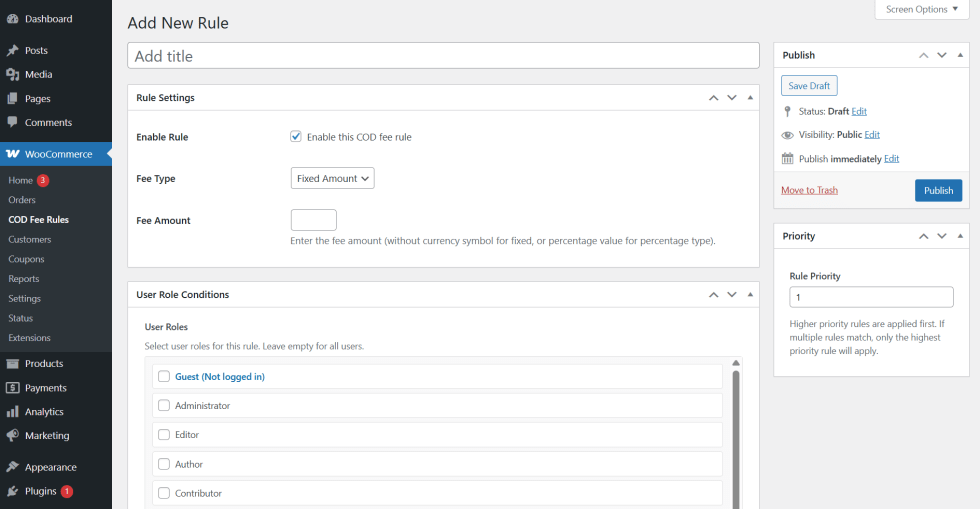The width and height of the screenshot is (980, 509).
Task: Click the Move to Trash link
Action: click(809, 190)
